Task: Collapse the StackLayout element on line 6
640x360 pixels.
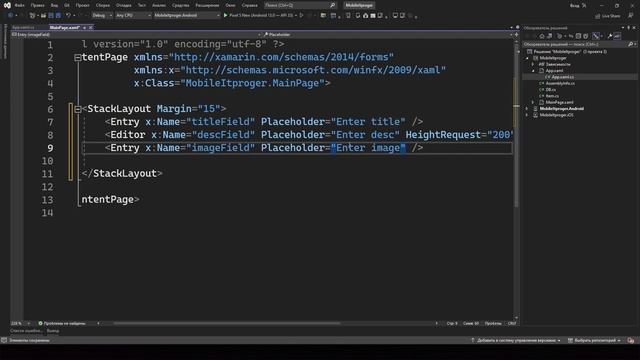Action: [x=78, y=109]
